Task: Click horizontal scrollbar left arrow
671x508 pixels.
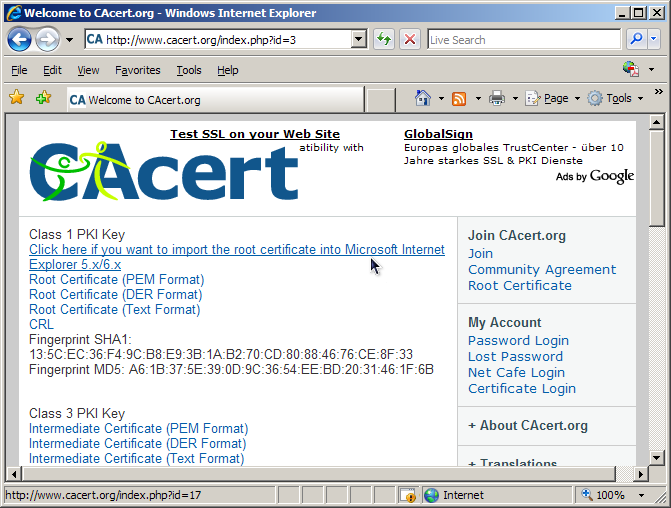Action: tap(14, 474)
